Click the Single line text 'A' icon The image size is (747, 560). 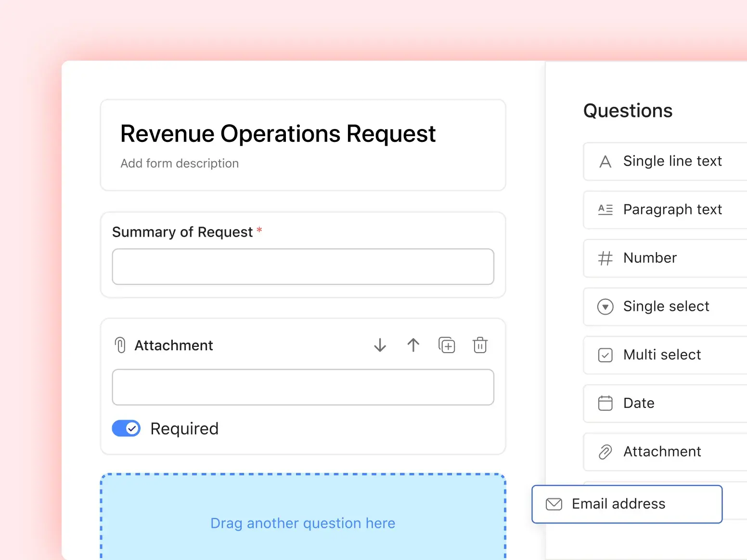[x=605, y=162]
